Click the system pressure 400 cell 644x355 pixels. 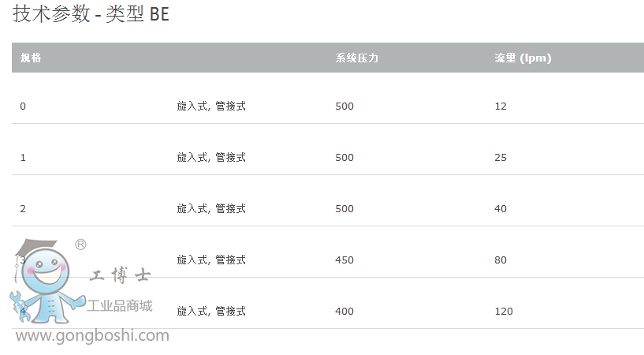point(344,311)
